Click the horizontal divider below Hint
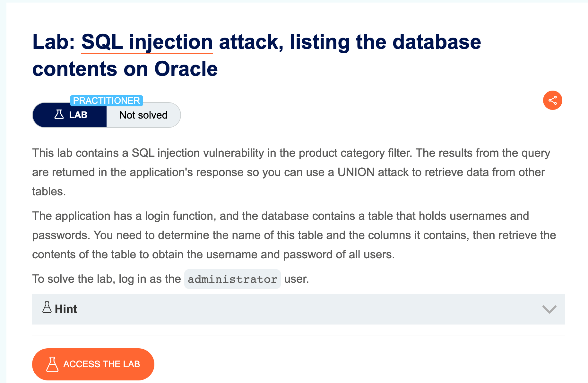This screenshot has height=383, width=588. tap(298, 335)
